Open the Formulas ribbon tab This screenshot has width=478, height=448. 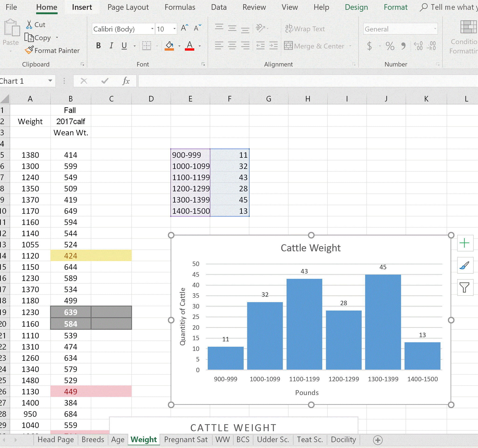coord(180,7)
